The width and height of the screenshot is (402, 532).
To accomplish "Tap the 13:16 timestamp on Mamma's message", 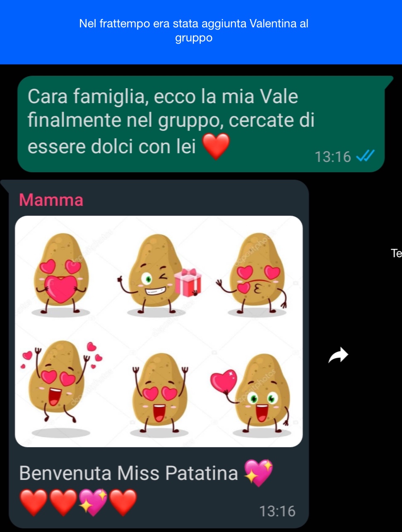I will [x=277, y=511].
